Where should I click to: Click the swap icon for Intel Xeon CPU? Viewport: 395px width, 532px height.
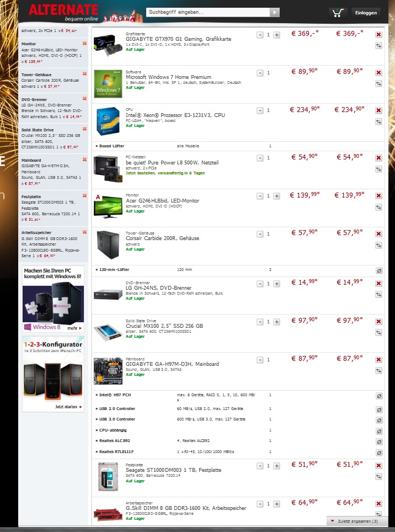378,121
